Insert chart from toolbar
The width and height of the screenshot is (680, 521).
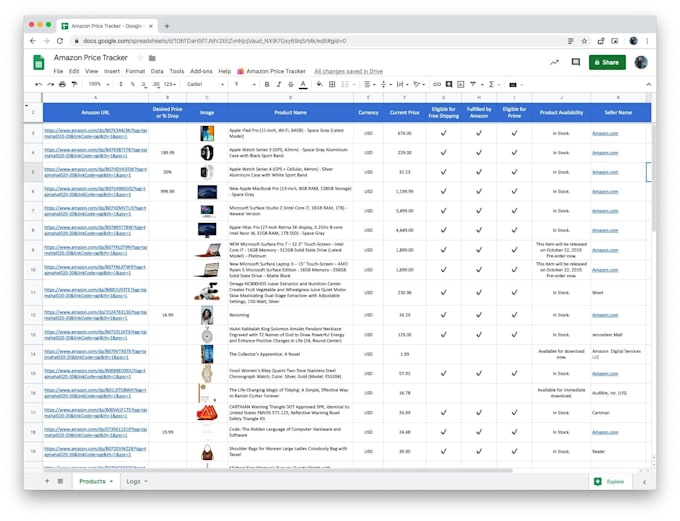[x=461, y=84]
